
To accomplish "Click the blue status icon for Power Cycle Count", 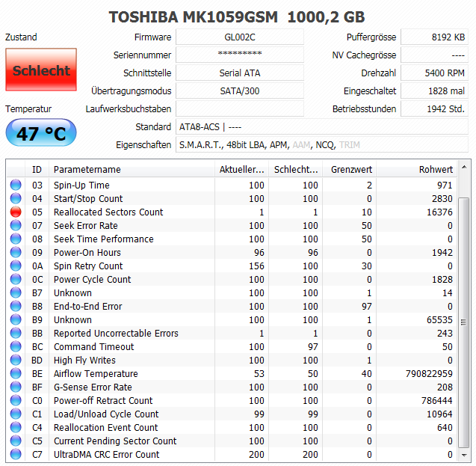I will [16, 280].
